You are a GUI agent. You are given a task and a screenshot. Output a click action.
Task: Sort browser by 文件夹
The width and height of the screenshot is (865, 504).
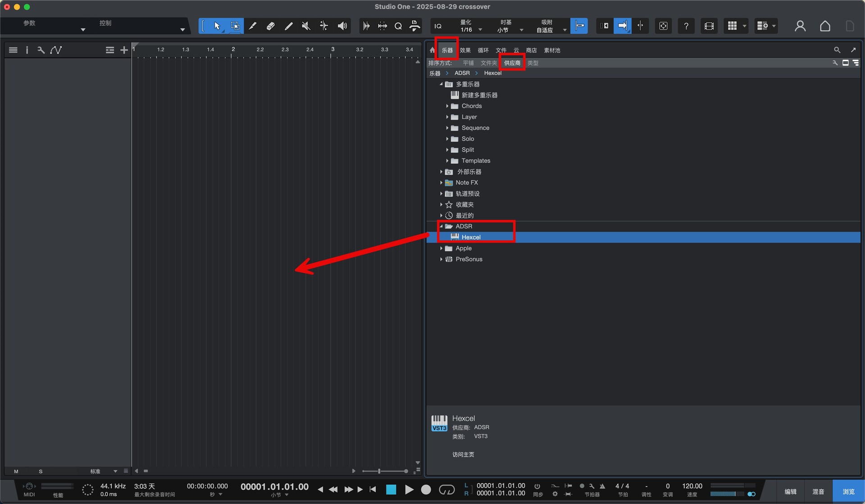click(x=488, y=63)
